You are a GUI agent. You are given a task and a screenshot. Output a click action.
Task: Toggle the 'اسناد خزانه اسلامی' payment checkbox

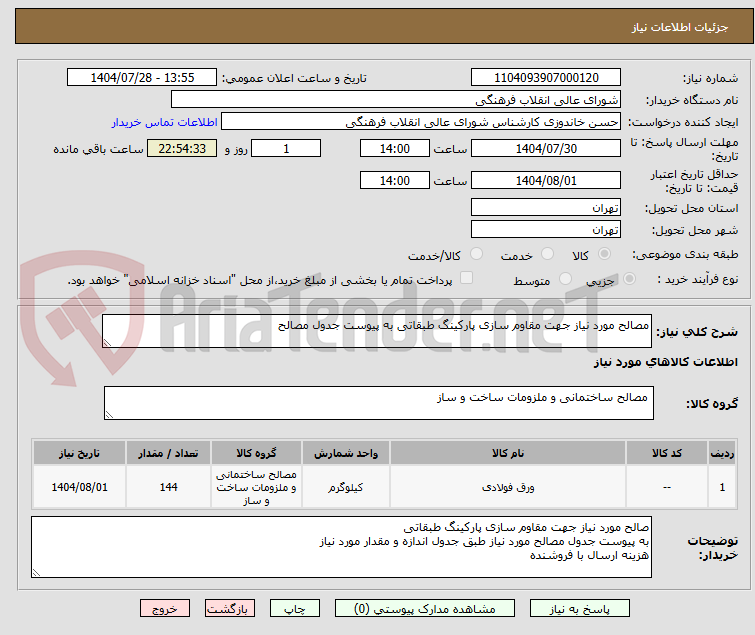tap(466, 278)
